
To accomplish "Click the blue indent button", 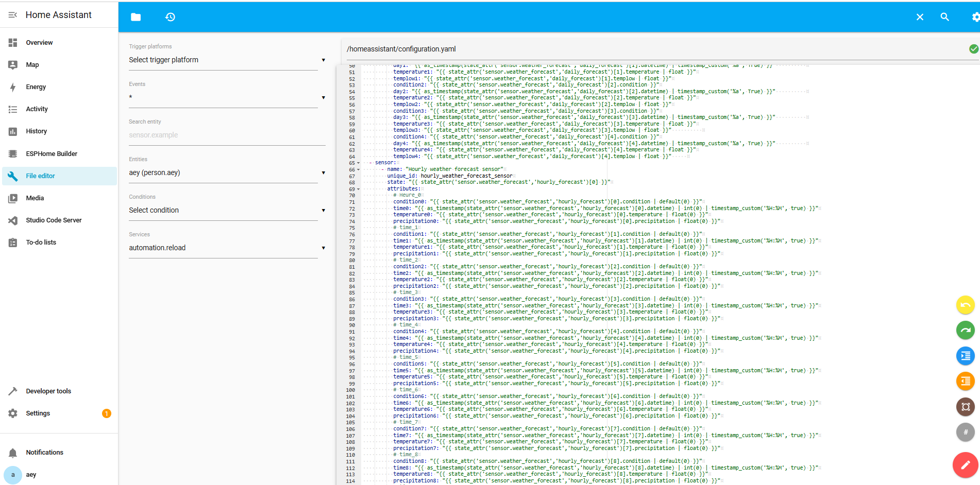I will coord(965,356).
